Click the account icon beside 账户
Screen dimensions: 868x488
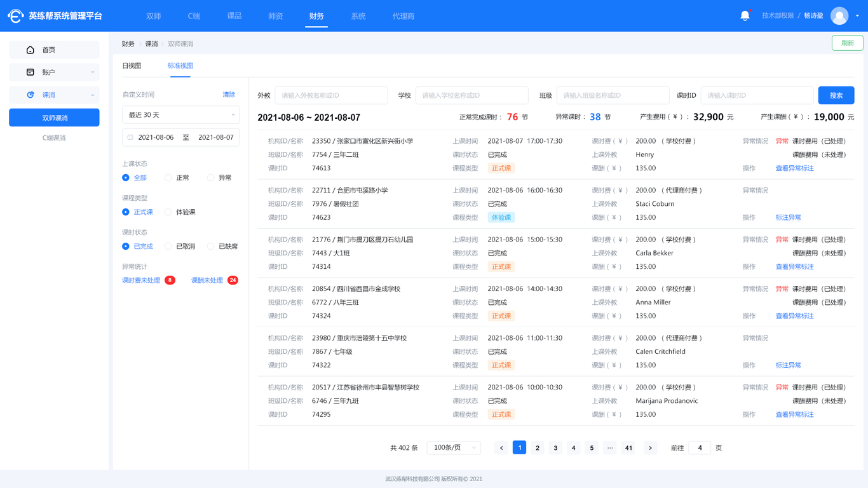point(30,72)
